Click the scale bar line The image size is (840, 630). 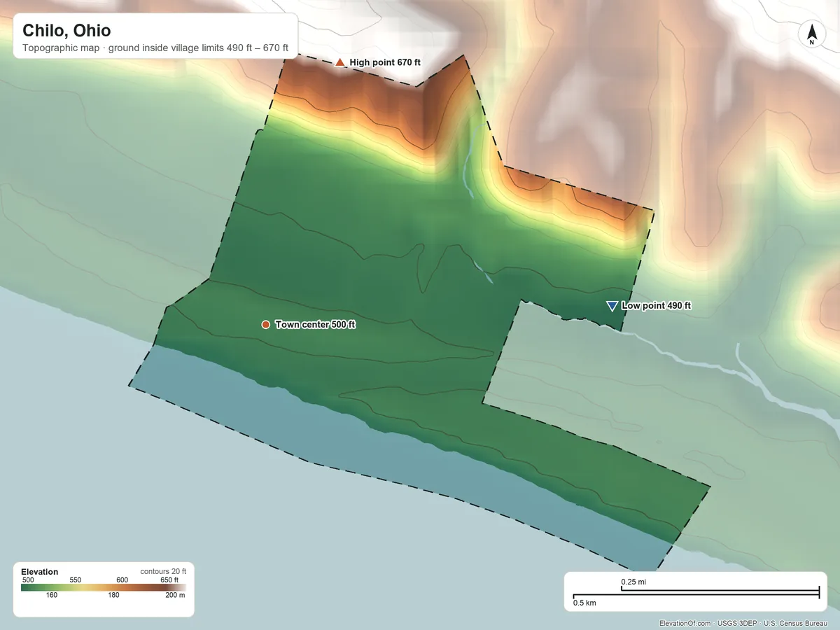(696, 593)
